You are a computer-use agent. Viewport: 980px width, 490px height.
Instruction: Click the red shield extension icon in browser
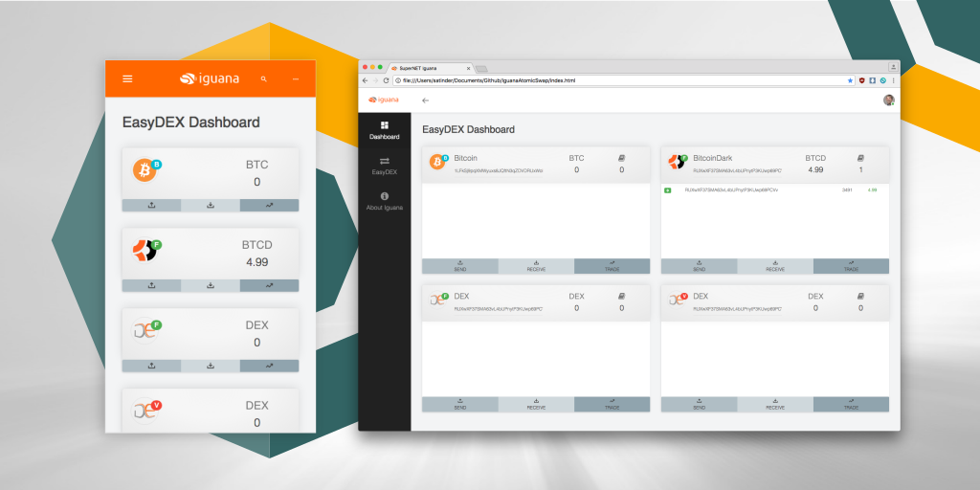pyautogui.click(x=862, y=80)
